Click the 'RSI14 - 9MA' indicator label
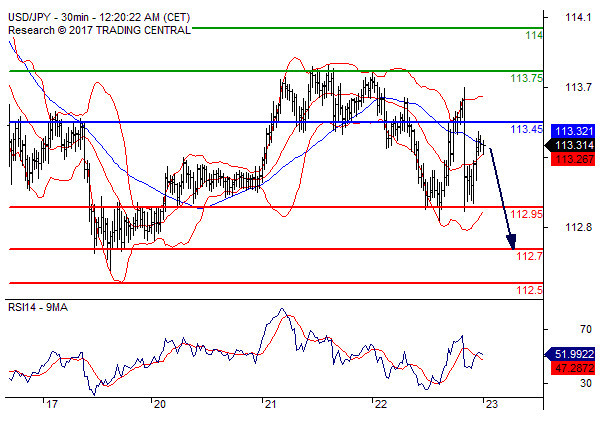 click(x=38, y=307)
